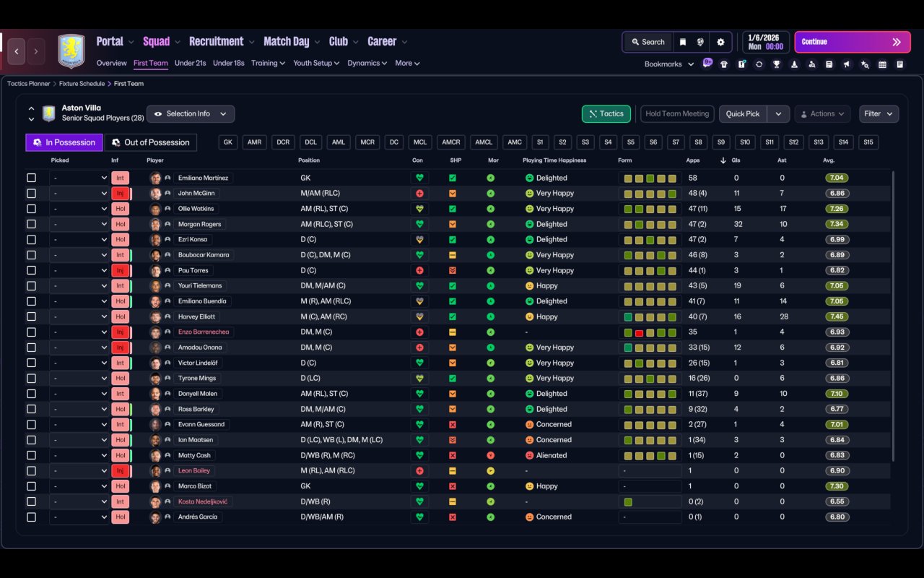Click the shirt icon in bookmarks bar
This screenshot has width=924, height=578.
(x=724, y=64)
